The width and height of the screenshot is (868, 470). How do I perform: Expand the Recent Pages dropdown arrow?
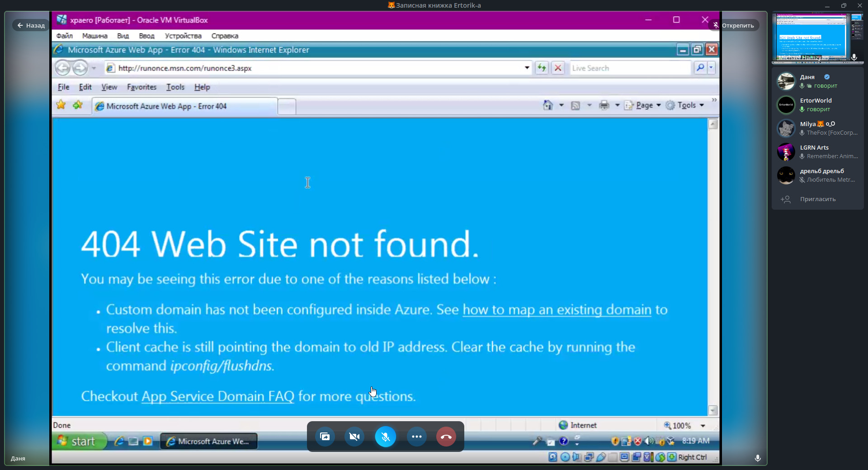click(x=94, y=68)
